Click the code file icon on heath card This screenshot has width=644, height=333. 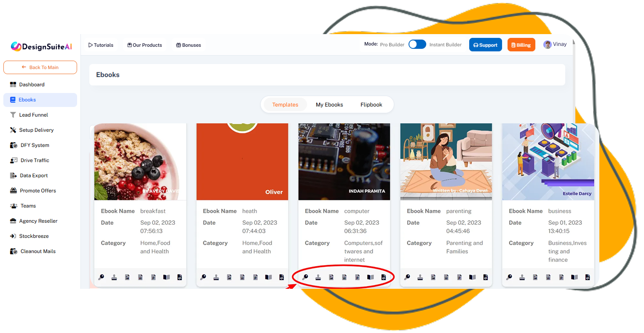point(281,277)
